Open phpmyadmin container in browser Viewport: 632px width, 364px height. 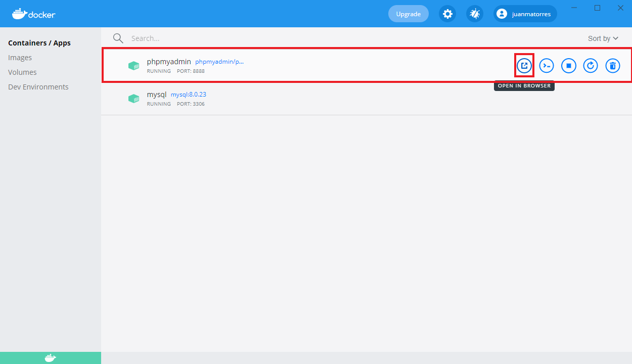point(524,66)
